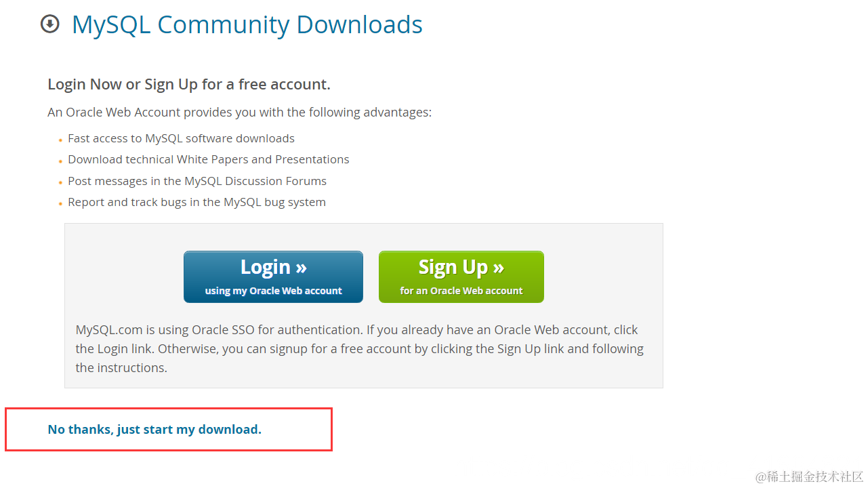Click the Fast access to MySQL software downloads text
This screenshot has width=868, height=488.
(x=181, y=138)
